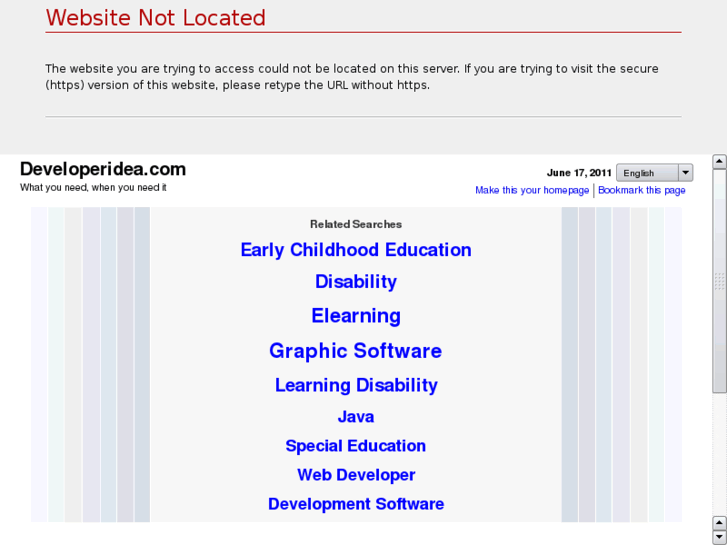Visit the Elearning search link

(356, 316)
